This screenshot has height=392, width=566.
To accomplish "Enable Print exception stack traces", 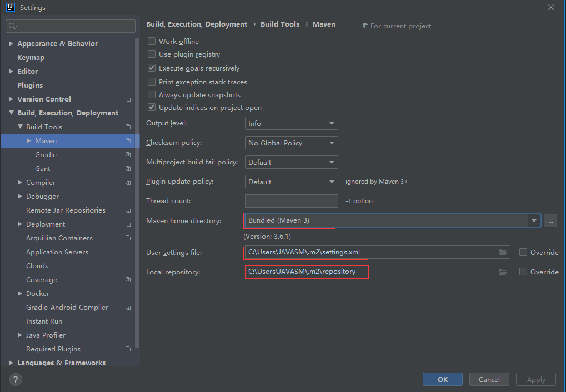I will (x=152, y=82).
